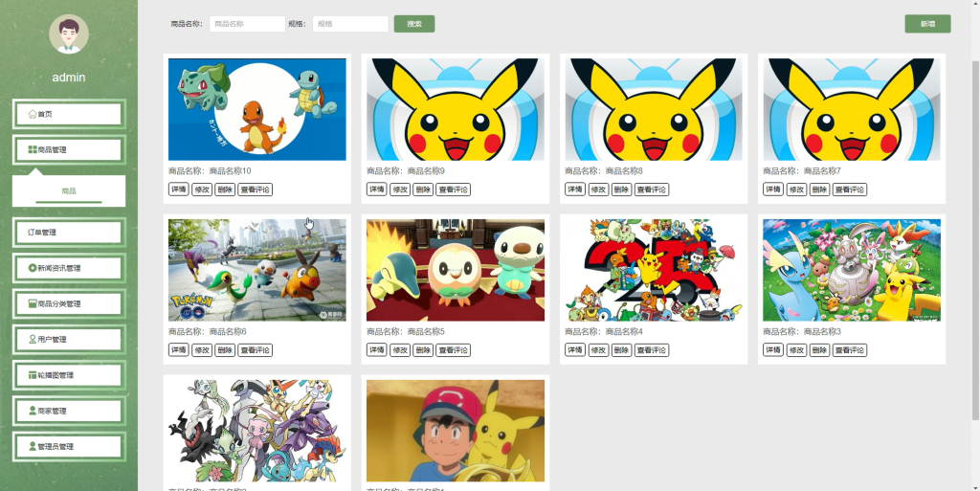
Task: Click 删除 for 商品名称10
Action: 225,190
